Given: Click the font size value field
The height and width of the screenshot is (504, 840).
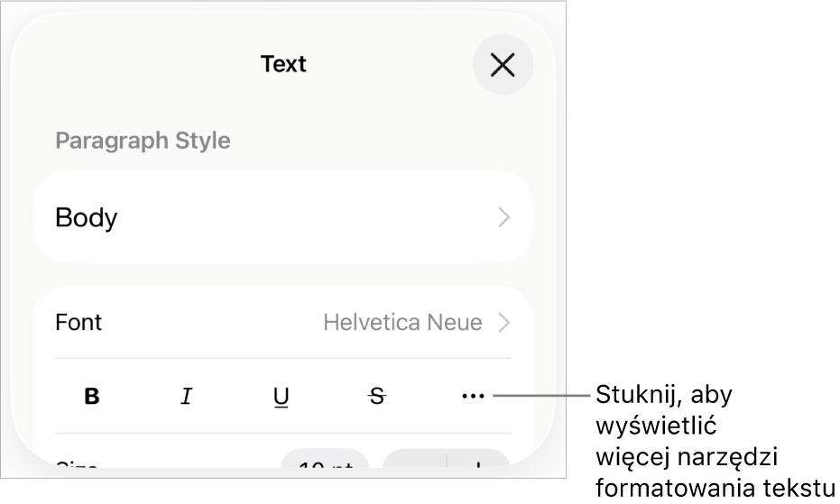Looking at the screenshot, I should [x=325, y=465].
